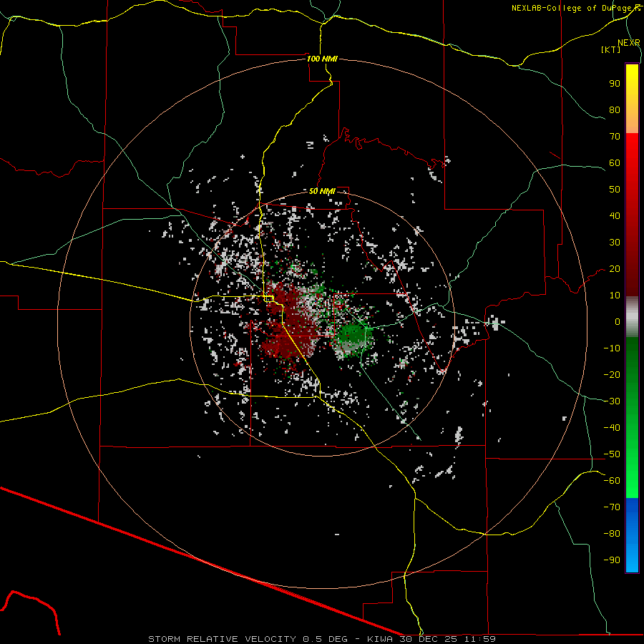Click the "50 NMI" range ring label
The width and height of the screenshot is (644, 644).
click(323, 191)
